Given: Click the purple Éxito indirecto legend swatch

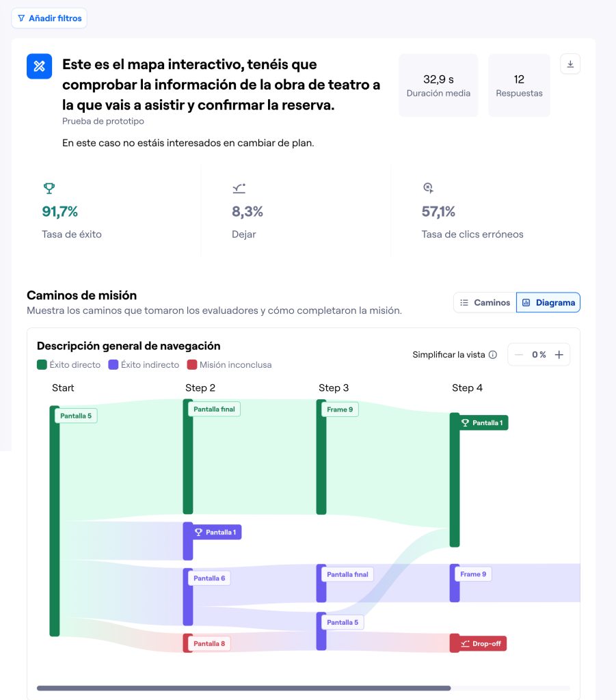Looking at the screenshot, I should [113, 365].
